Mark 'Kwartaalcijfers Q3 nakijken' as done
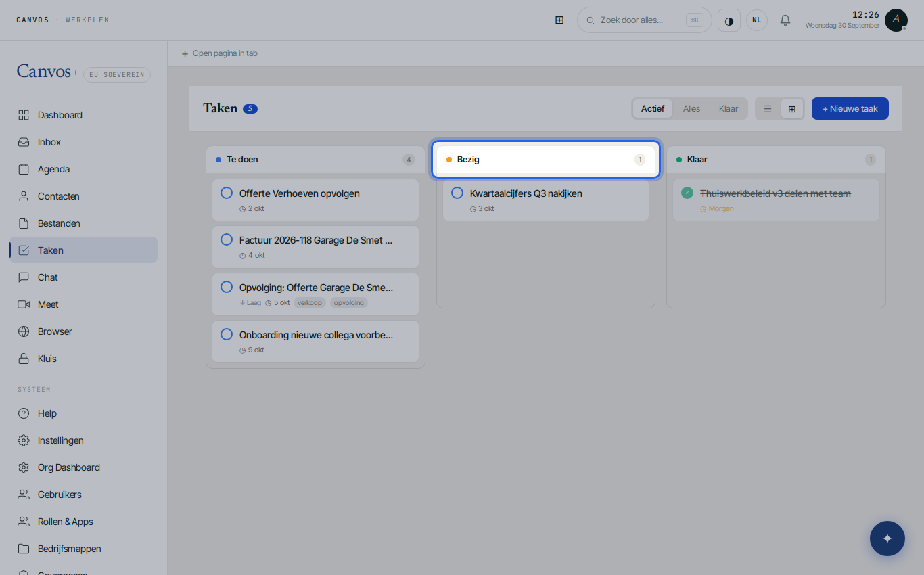The height and width of the screenshot is (575, 924). pyautogui.click(x=457, y=193)
